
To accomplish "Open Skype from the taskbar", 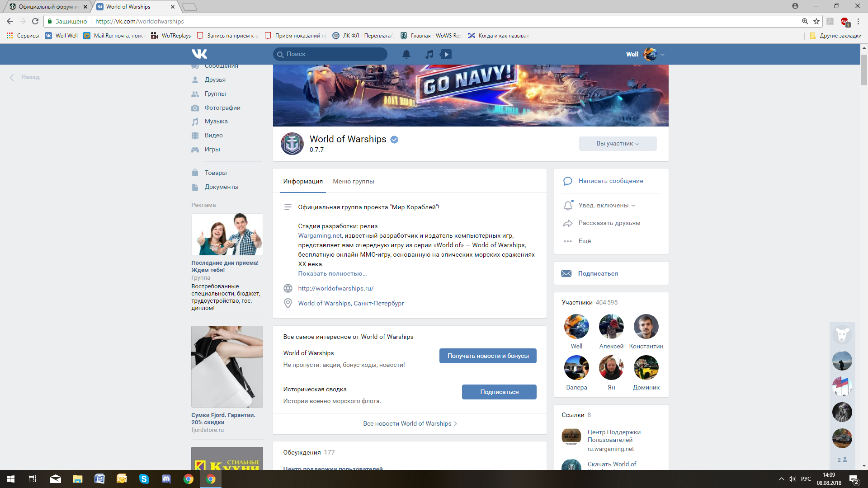I will click(144, 479).
